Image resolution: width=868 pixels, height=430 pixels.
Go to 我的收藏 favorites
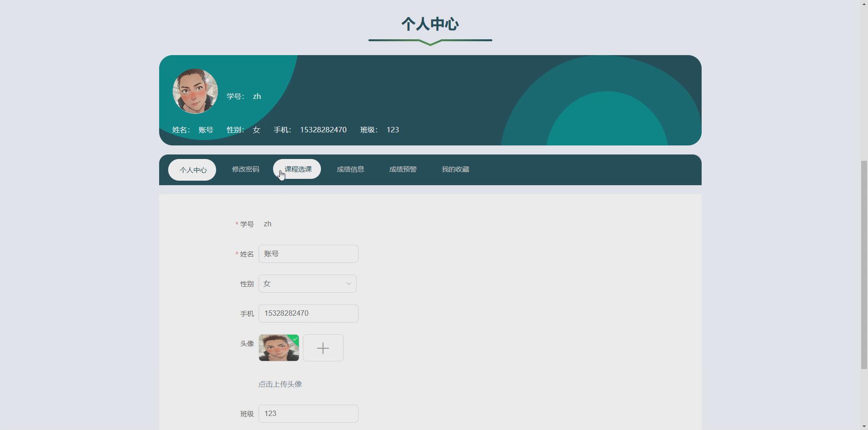(455, 169)
